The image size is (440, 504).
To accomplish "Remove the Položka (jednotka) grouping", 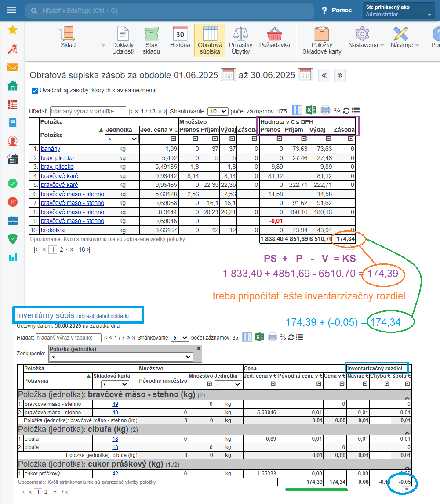I will click(199, 348).
